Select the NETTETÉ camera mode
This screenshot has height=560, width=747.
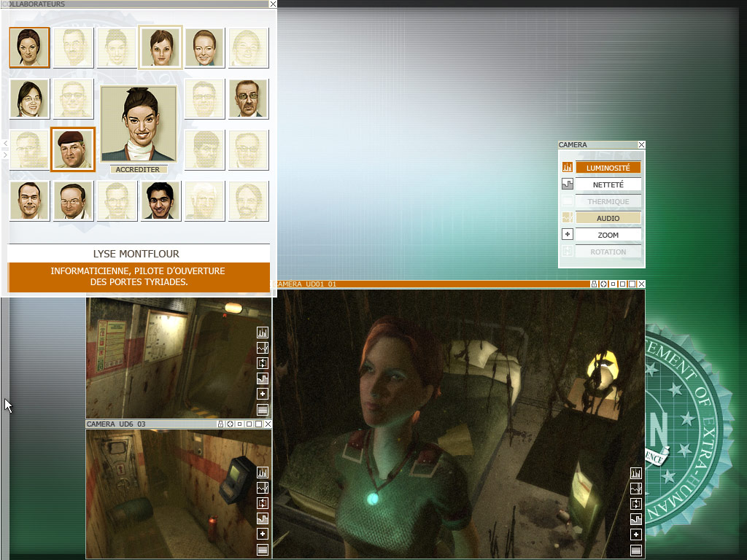pos(608,185)
